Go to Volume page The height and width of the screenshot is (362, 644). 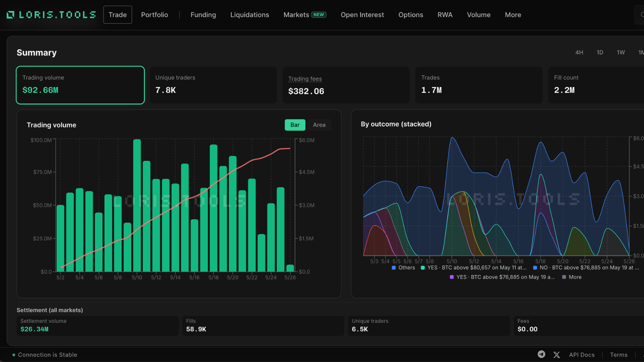coord(479,15)
